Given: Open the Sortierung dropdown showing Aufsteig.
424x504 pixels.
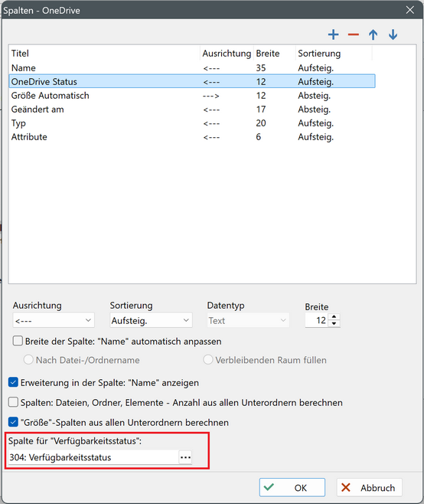Looking at the screenshot, I should (x=151, y=320).
